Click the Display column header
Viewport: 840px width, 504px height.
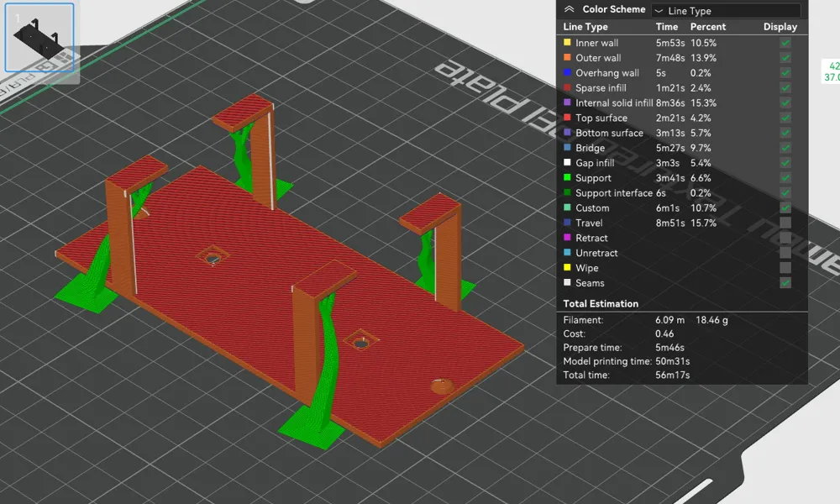click(x=780, y=26)
